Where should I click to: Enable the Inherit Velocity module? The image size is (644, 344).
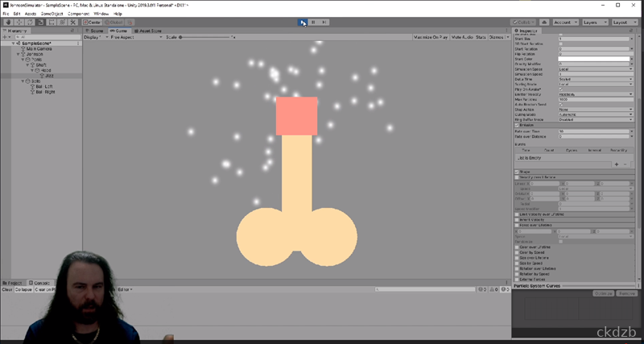pyautogui.click(x=517, y=220)
